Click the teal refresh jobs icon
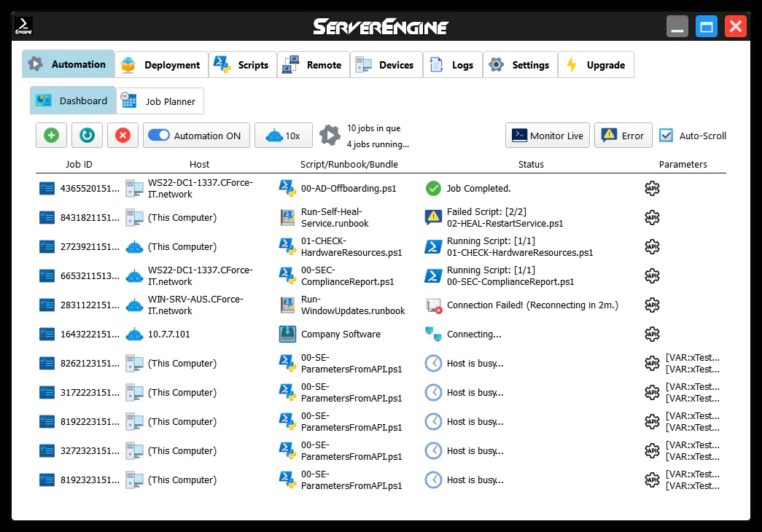 pos(87,136)
